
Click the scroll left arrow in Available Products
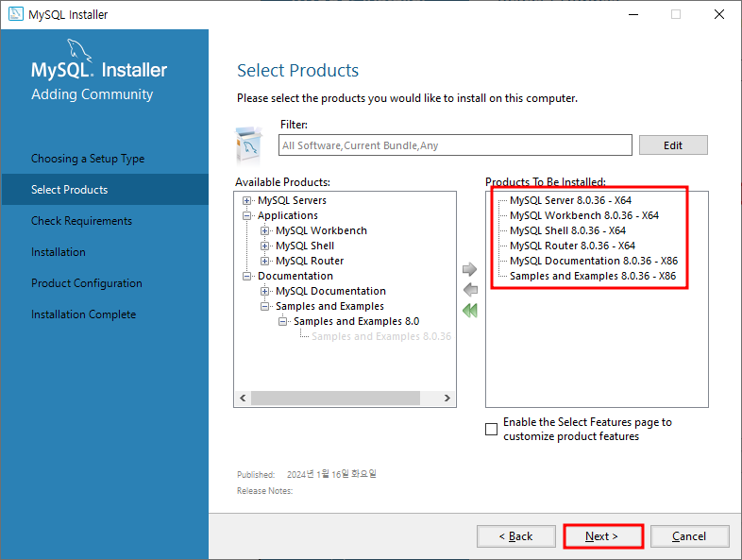point(243,399)
